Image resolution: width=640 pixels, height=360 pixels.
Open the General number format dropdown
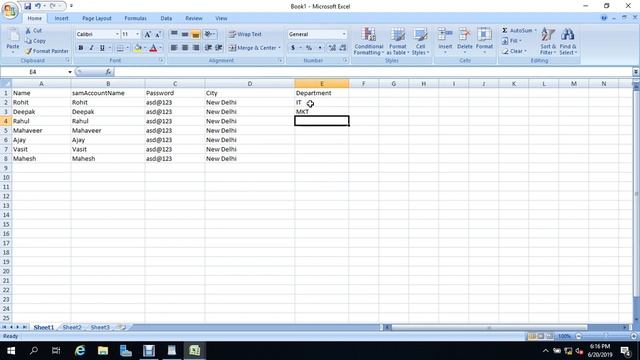point(344,34)
